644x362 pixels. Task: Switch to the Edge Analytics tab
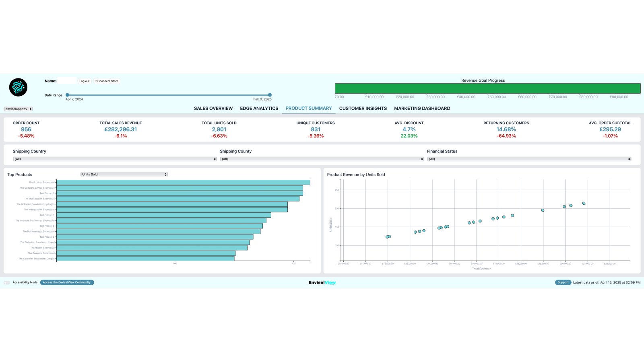point(259,108)
